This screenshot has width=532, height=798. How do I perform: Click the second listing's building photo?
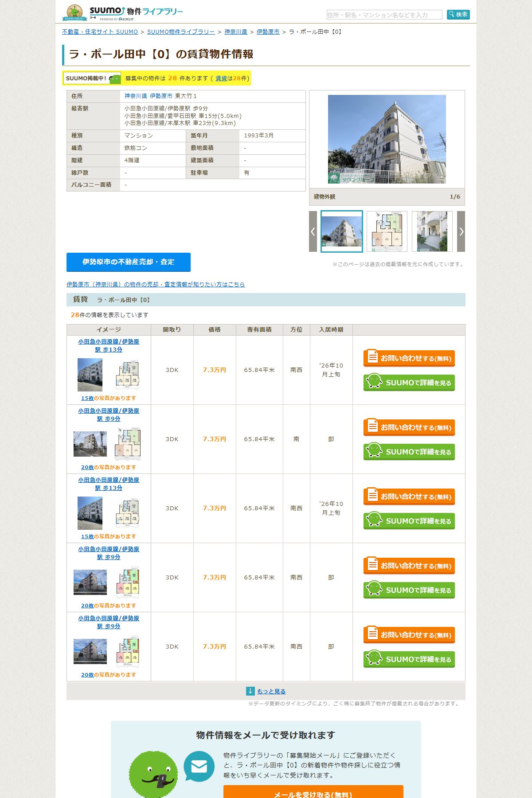[90, 444]
